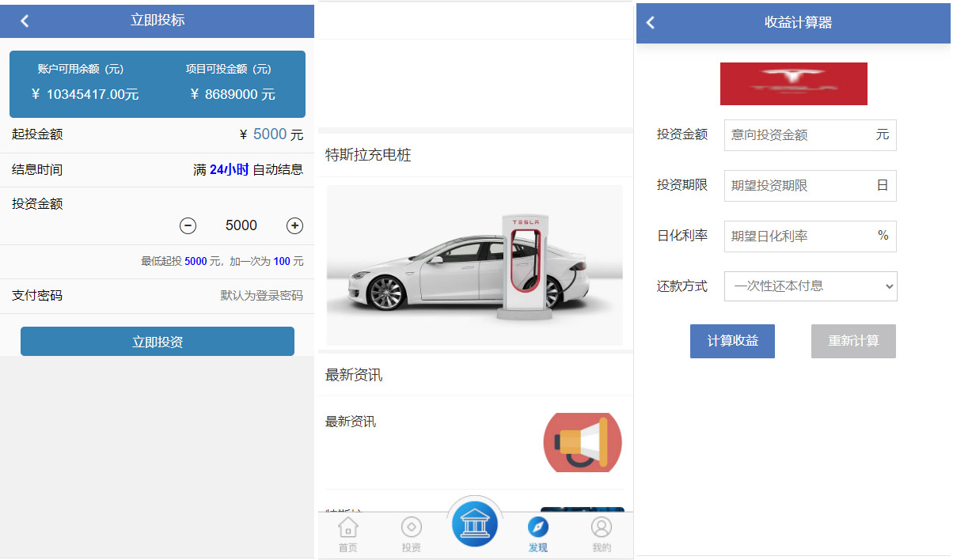Click the 投资期限 label in calculator
The width and height of the screenshot is (953, 560).
682,185
